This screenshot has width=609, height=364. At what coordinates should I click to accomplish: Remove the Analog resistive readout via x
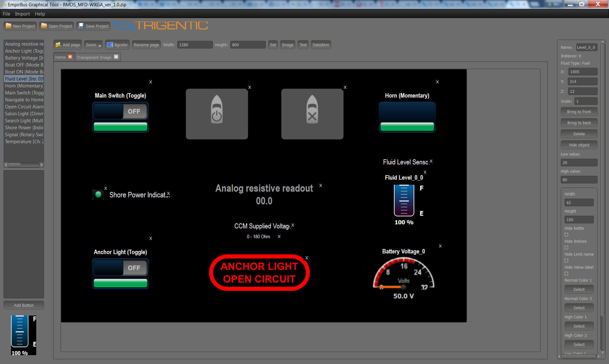321,185
